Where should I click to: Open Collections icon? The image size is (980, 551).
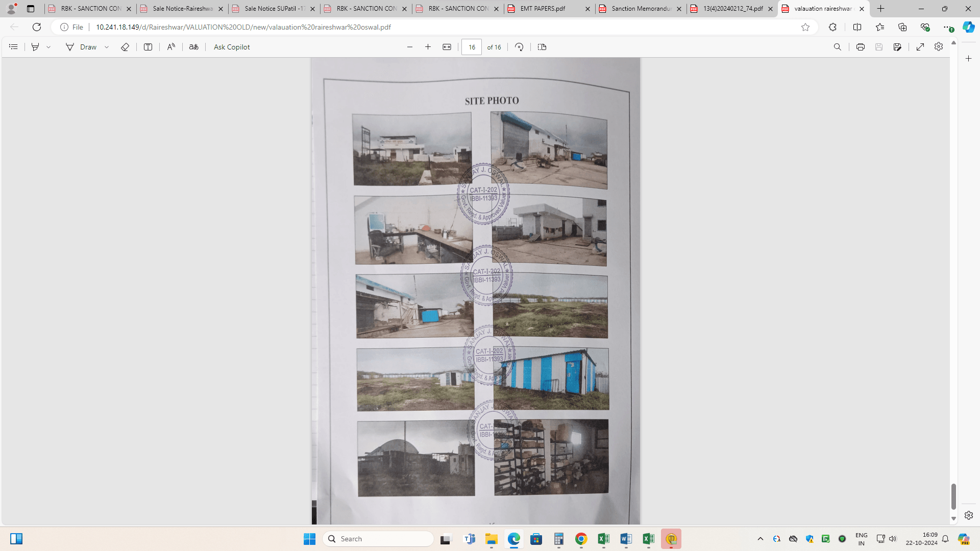pyautogui.click(x=902, y=27)
